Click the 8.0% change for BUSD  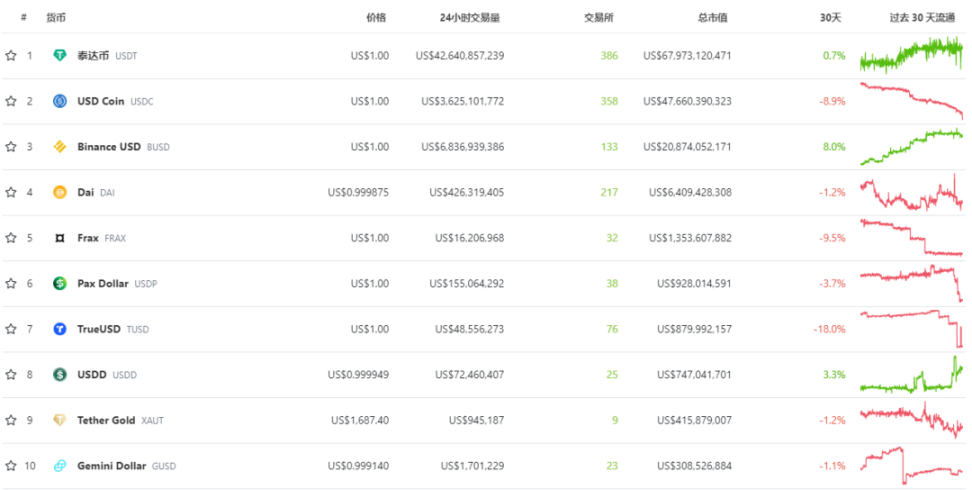pos(834,147)
